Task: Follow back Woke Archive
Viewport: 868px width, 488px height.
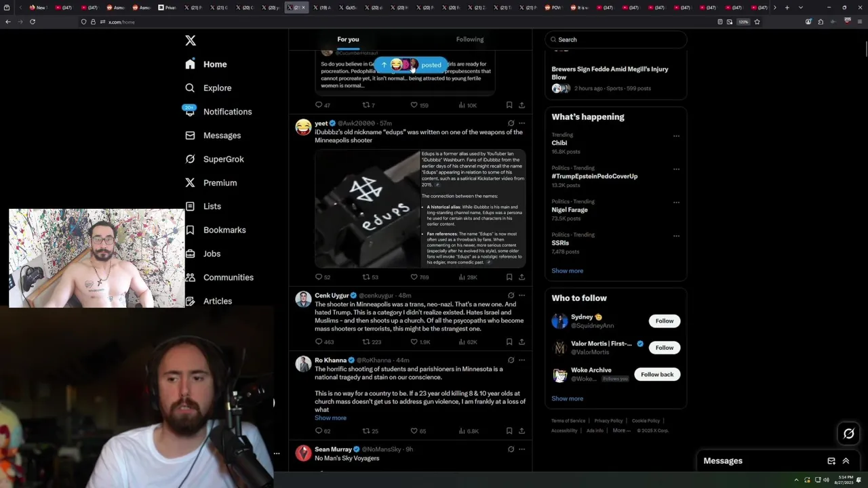Action: tap(657, 375)
